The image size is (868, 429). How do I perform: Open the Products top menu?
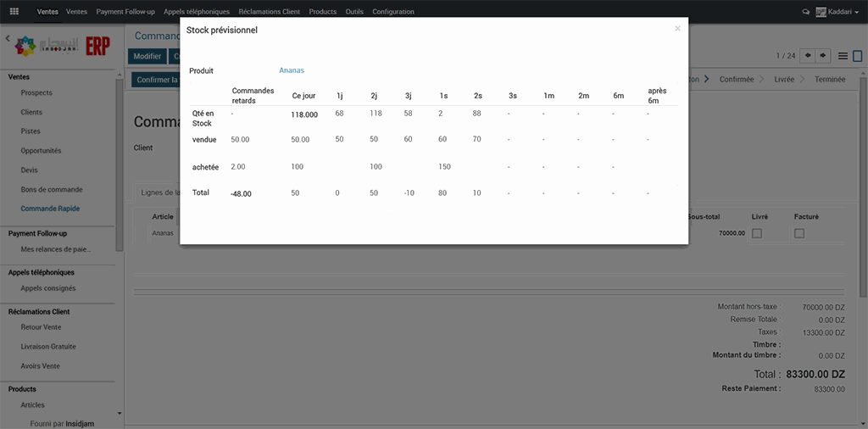coord(323,12)
